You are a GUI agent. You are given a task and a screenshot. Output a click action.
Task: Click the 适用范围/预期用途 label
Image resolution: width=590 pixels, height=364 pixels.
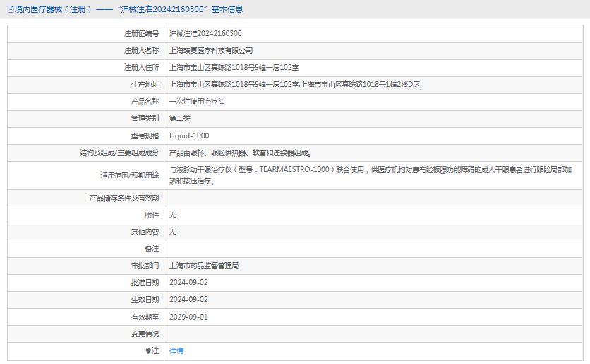(x=130, y=175)
